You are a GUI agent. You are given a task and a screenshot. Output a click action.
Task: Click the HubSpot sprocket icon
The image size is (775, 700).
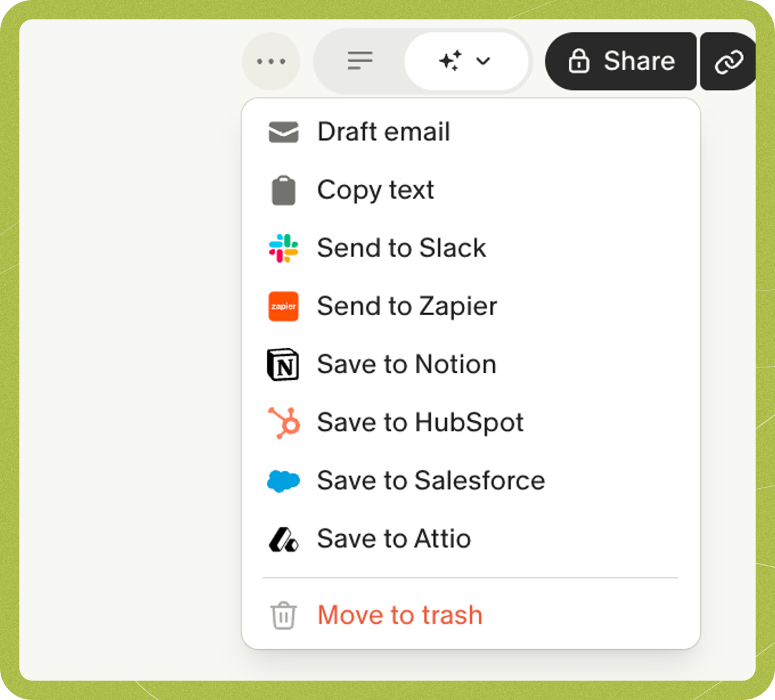[x=284, y=423]
